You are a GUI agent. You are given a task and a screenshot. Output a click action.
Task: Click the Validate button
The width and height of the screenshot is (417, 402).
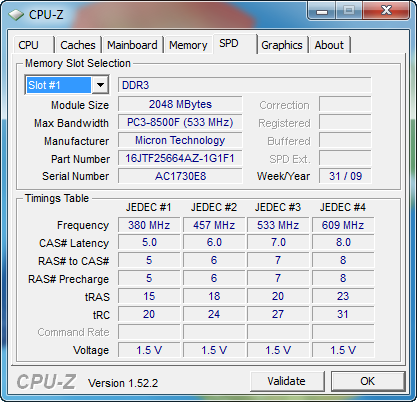287,381
